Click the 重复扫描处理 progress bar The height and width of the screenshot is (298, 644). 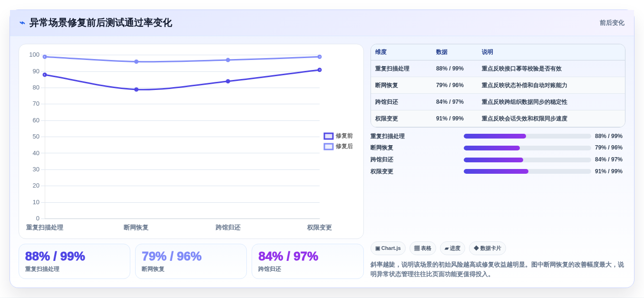[527, 136]
